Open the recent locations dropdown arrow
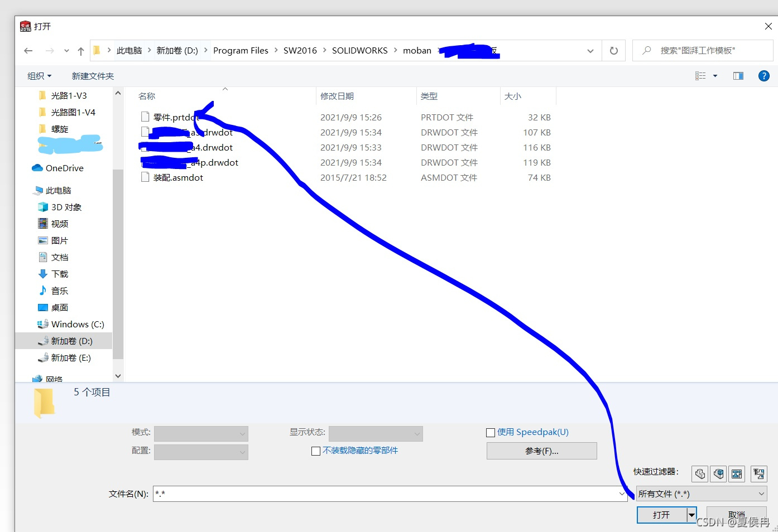The width and height of the screenshot is (778, 532). 66,51
